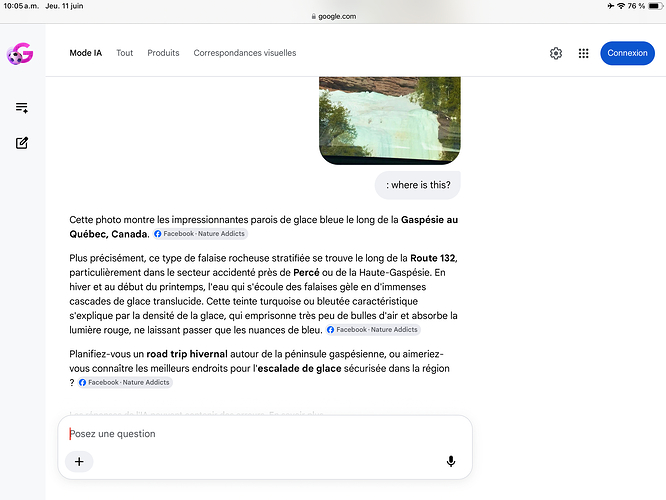Check the battery indicator in status bar
The width and height of the screenshot is (666, 500).
[655, 6]
